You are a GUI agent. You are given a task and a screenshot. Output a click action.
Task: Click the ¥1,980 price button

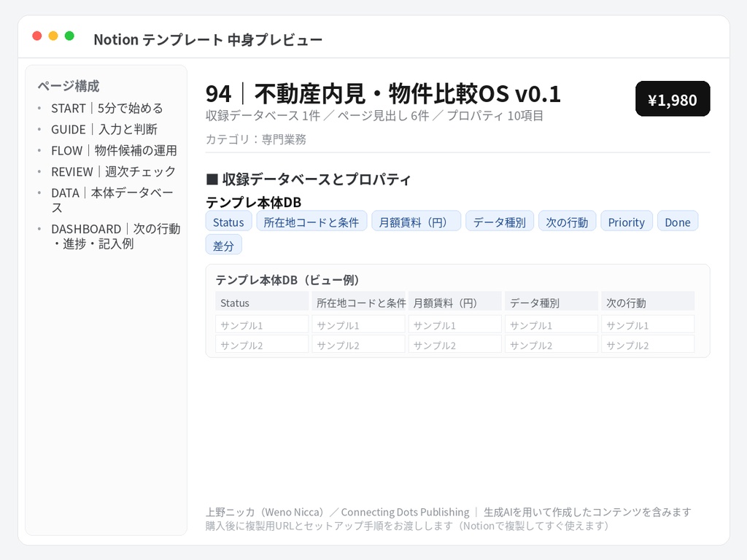pyautogui.click(x=673, y=99)
